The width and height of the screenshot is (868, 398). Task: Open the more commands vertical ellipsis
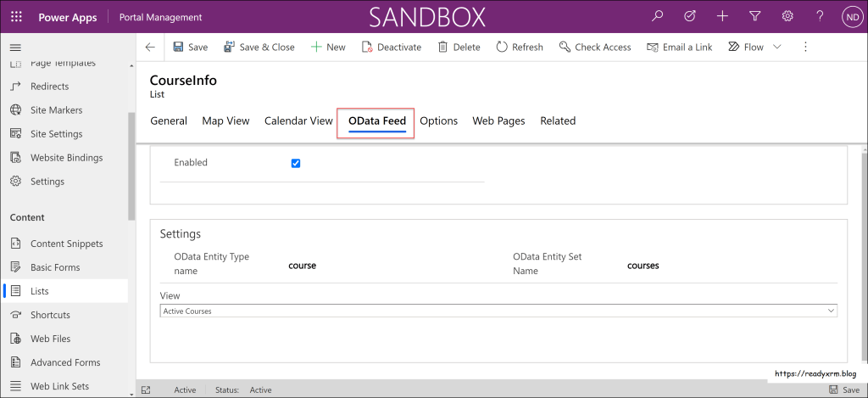point(804,48)
